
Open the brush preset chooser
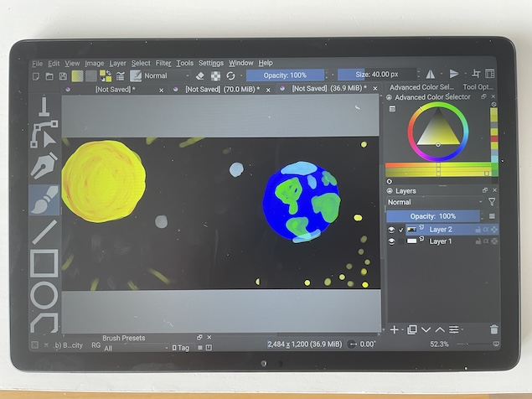click(136, 75)
